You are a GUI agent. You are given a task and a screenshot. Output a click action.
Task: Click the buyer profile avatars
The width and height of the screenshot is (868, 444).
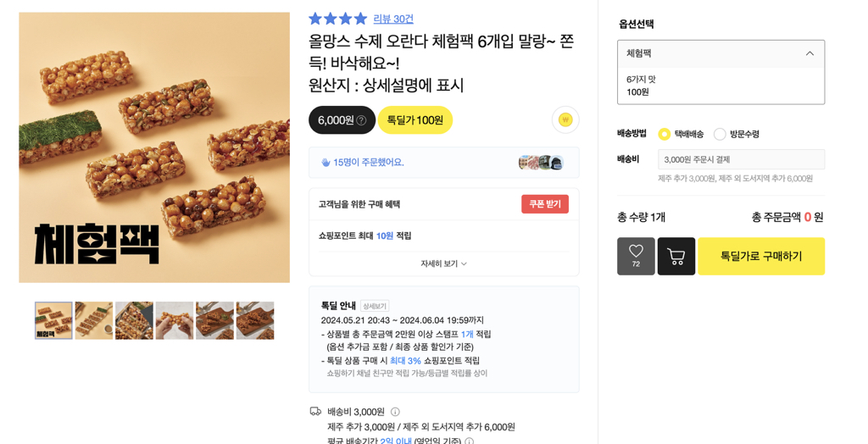point(540,163)
